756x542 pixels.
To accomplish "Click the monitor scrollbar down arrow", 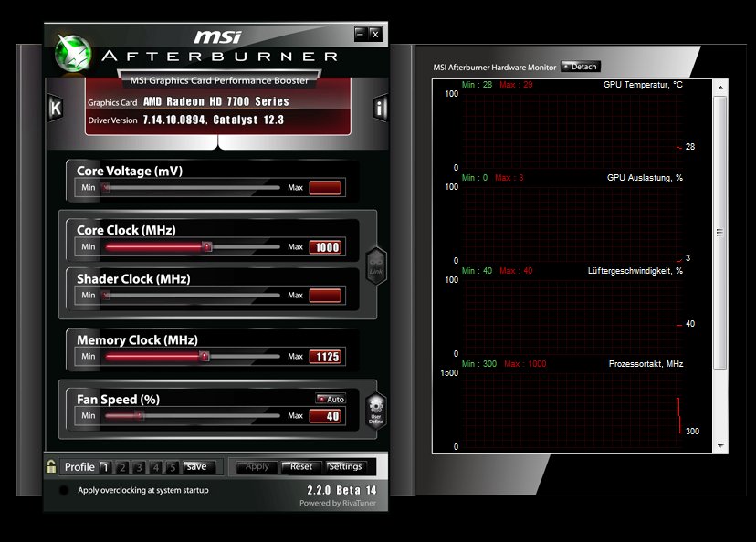I will coord(720,446).
